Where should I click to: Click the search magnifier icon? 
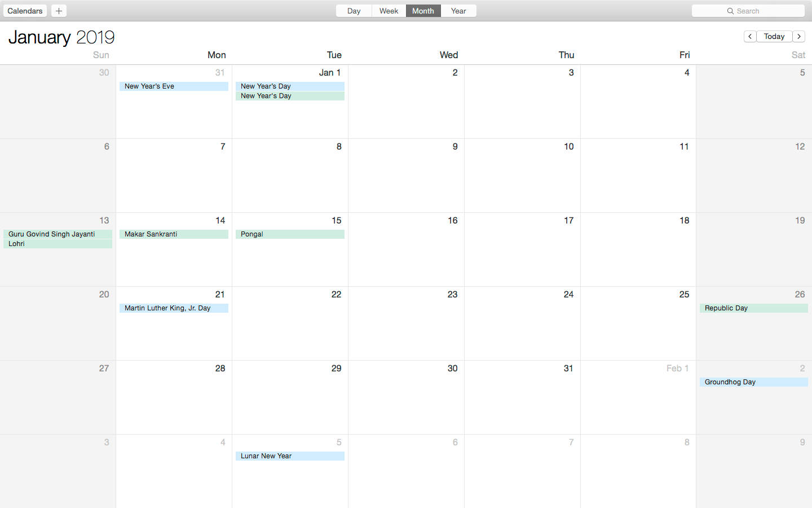pyautogui.click(x=730, y=11)
